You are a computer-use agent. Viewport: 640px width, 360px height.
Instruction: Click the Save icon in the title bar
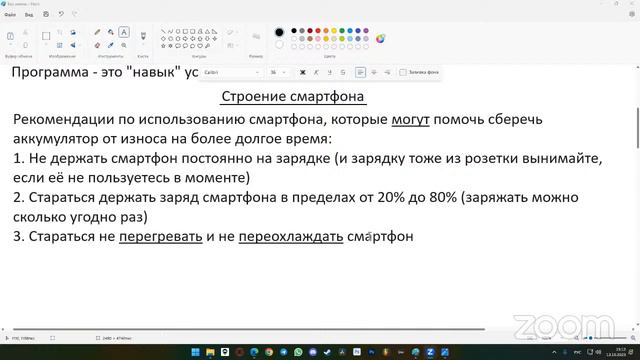[46, 14]
